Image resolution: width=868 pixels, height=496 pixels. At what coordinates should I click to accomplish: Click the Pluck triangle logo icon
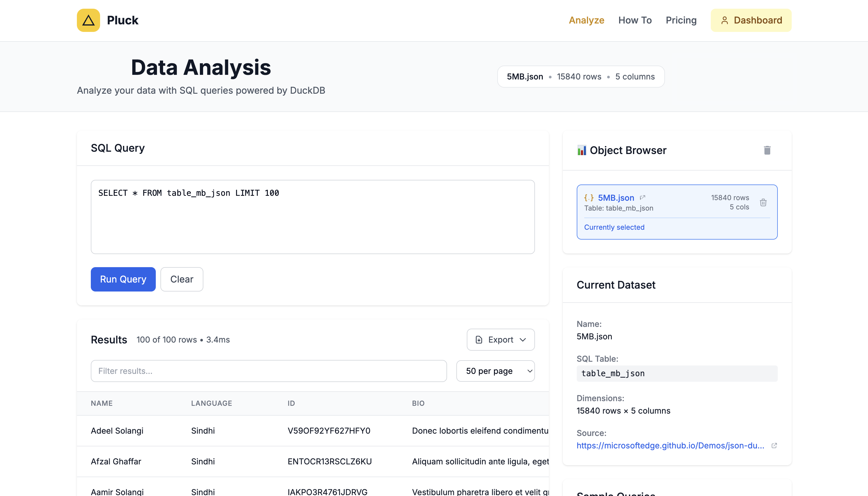88,20
